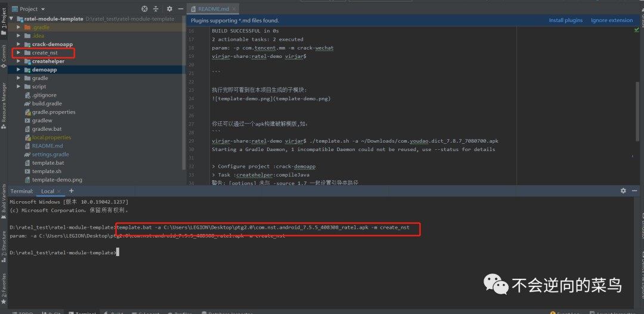644x314 pixels.
Task: Open Terminal panel gear settings
Action: tap(623, 190)
